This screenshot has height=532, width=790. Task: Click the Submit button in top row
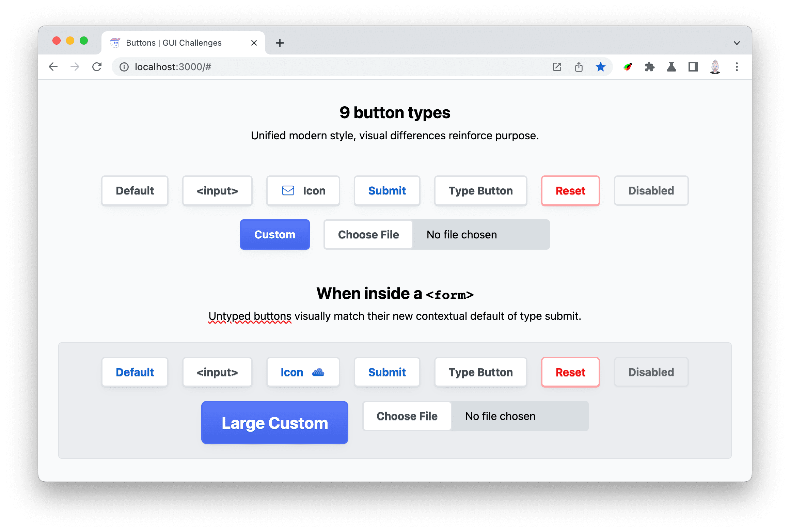[386, 191]
